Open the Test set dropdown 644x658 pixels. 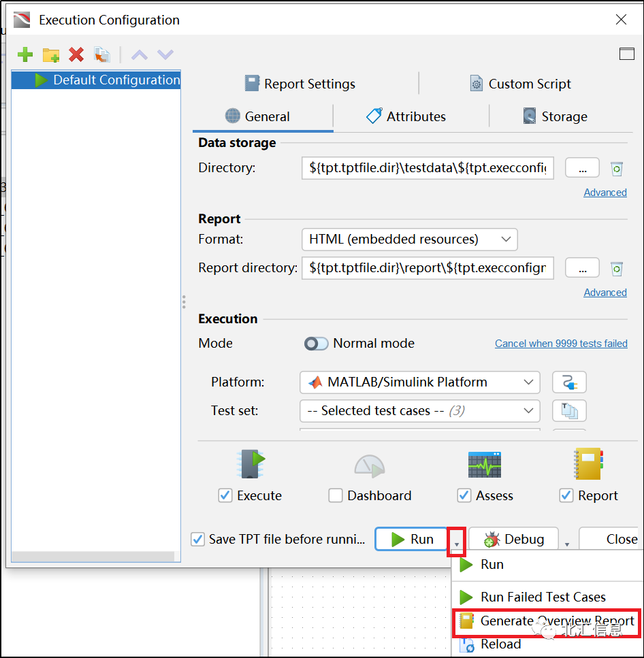coord(420,411)
